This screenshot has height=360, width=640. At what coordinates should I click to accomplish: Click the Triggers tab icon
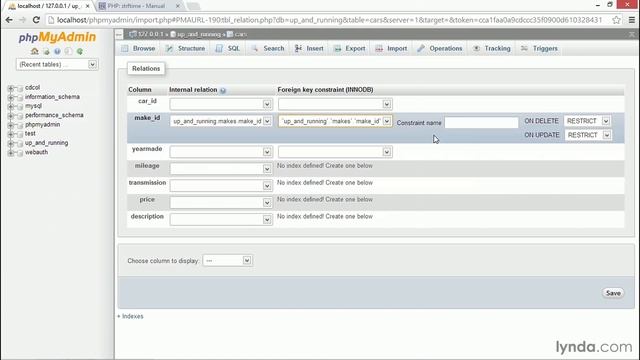pos(524,49)
